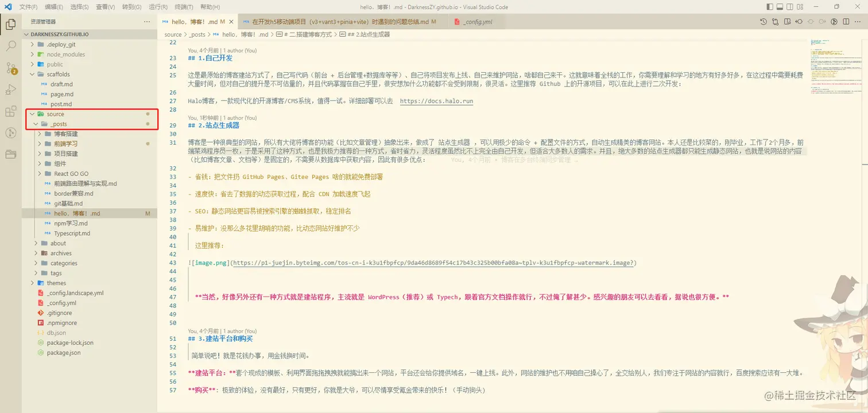Screen dimensions: 868x413
Task: Open the 查看(V) menu
Action: pyautogui.click(x=106, y=7)
